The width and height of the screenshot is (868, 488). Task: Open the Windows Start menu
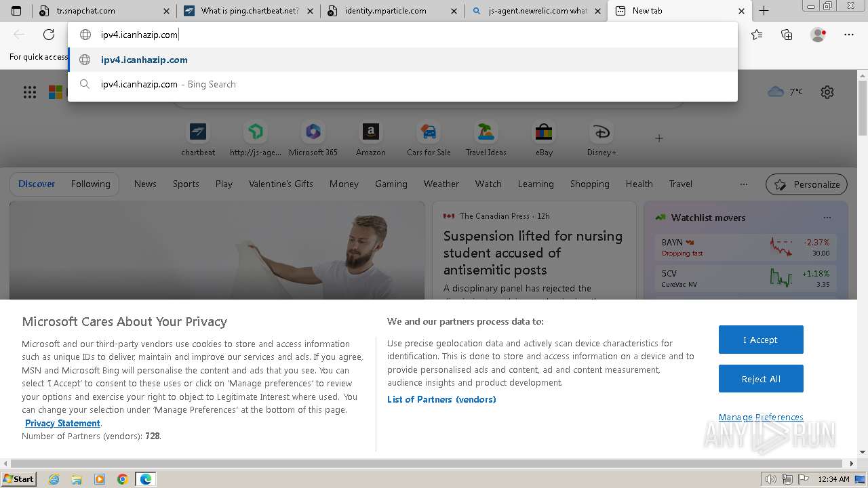click(x=18, y=479)
